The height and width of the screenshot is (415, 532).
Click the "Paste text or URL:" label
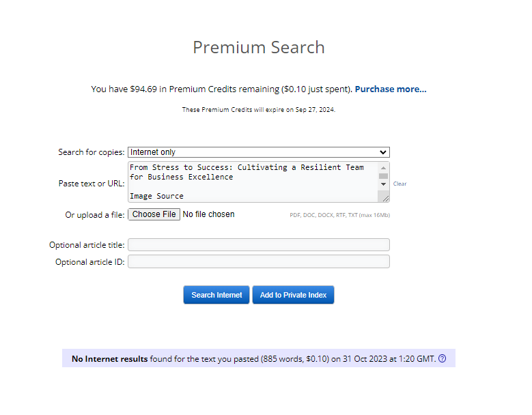92,183
